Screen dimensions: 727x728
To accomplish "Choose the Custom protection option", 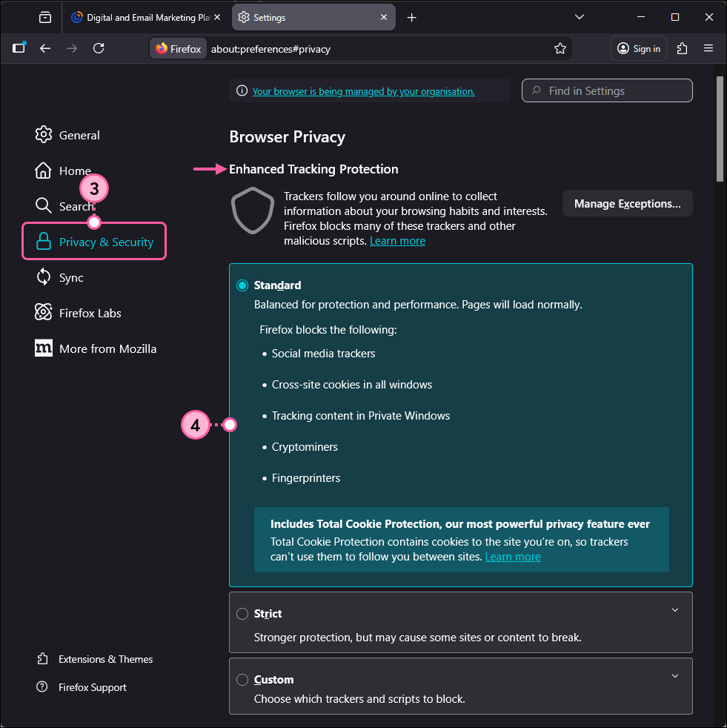I will click(x=242, y=680).
